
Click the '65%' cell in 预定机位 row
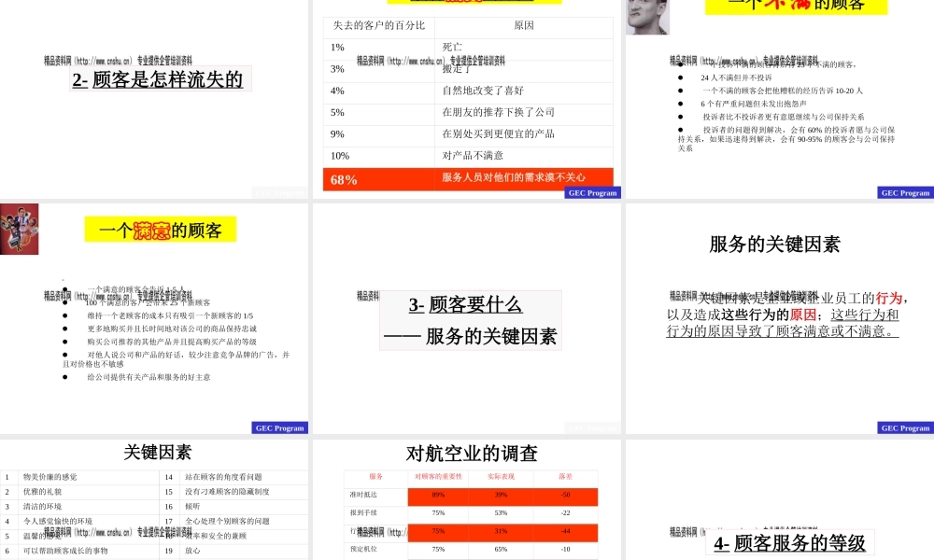(501, 550)
